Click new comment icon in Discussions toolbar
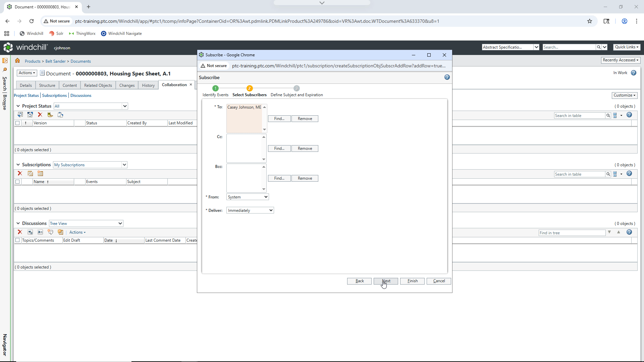The image size is (644, 362). pyautogui.click(x=50, y=232)
